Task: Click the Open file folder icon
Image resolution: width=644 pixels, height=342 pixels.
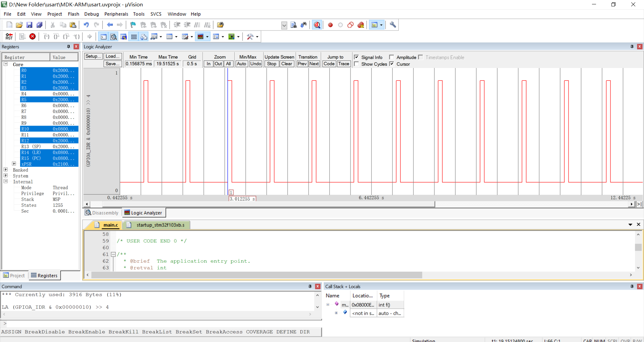Action: (19, 25)
